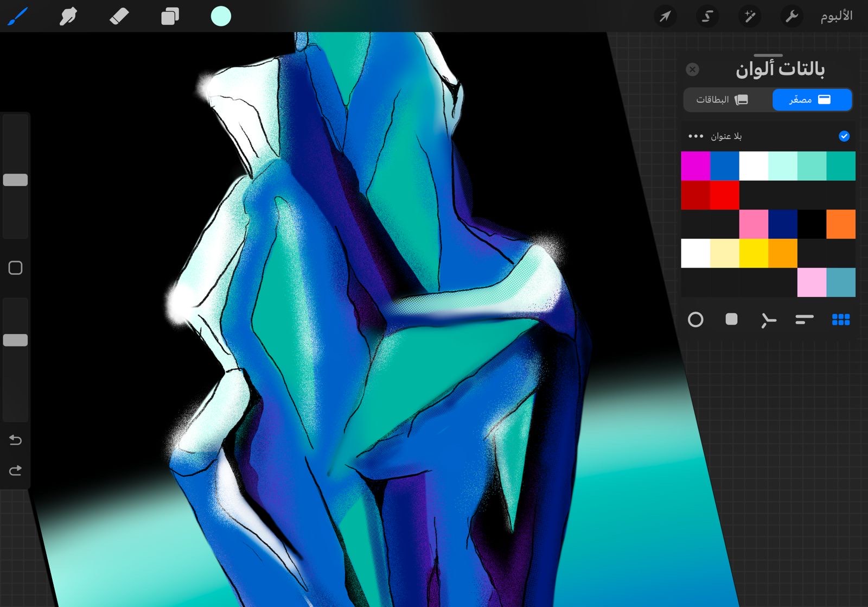868x607 pixels.
Task: Grab the color panel's top drag handle
Action: click(x=768, y=55)
